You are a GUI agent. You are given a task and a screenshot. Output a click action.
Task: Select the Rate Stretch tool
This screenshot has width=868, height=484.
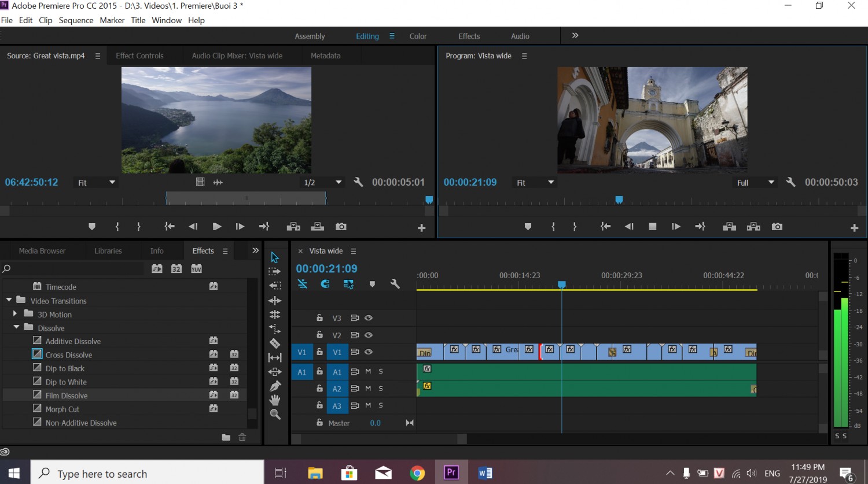[x=275, y=329]
